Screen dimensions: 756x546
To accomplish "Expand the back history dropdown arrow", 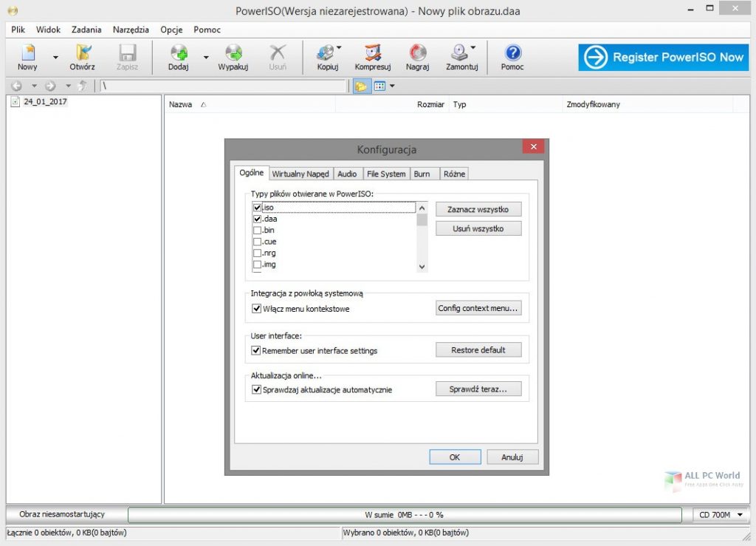I will (34, 86).
